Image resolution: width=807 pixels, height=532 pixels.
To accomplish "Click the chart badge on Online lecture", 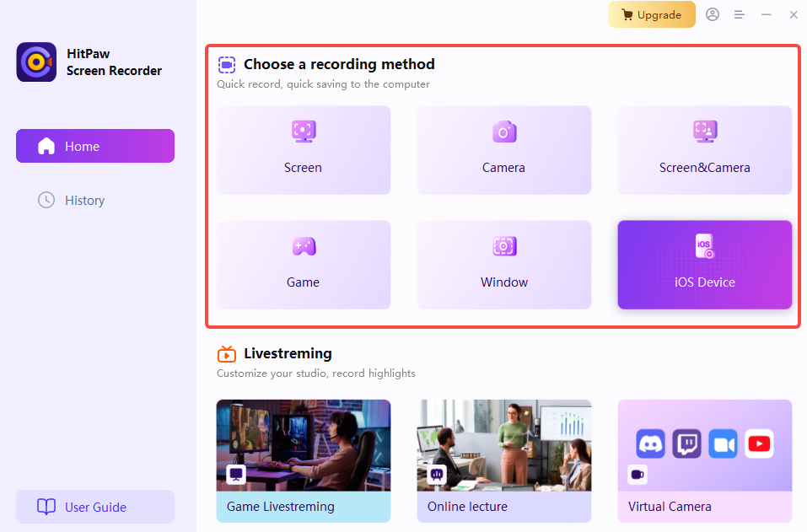I will [437, 474].
